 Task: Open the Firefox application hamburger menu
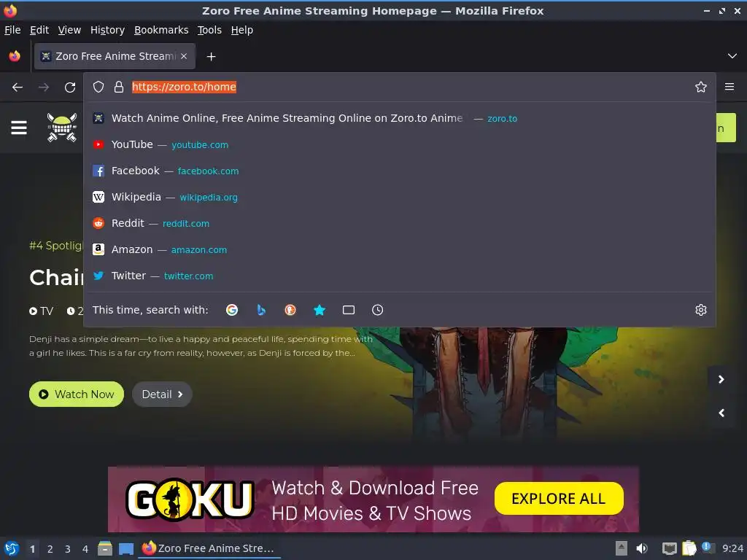729,87
